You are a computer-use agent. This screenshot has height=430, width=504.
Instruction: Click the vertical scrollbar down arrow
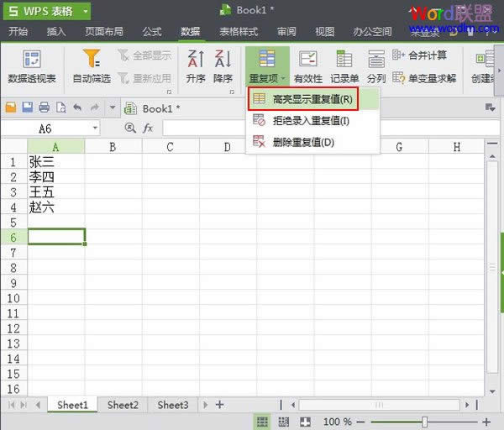point(492,391)
